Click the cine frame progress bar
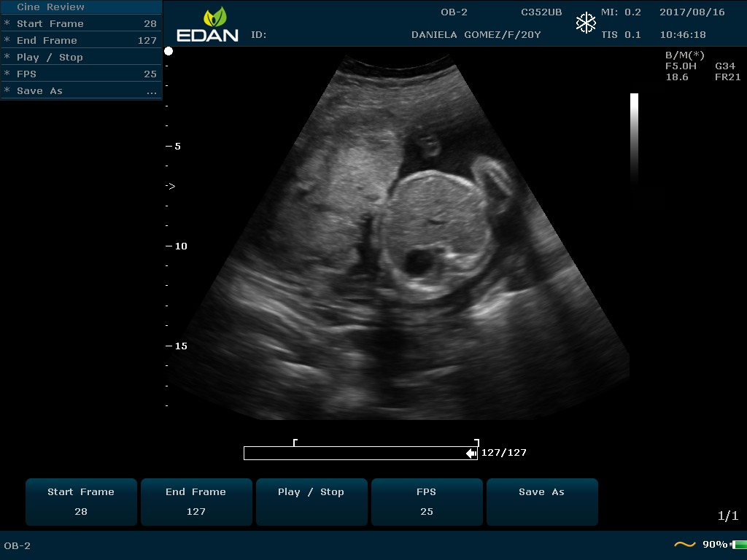 click(357, 454)
